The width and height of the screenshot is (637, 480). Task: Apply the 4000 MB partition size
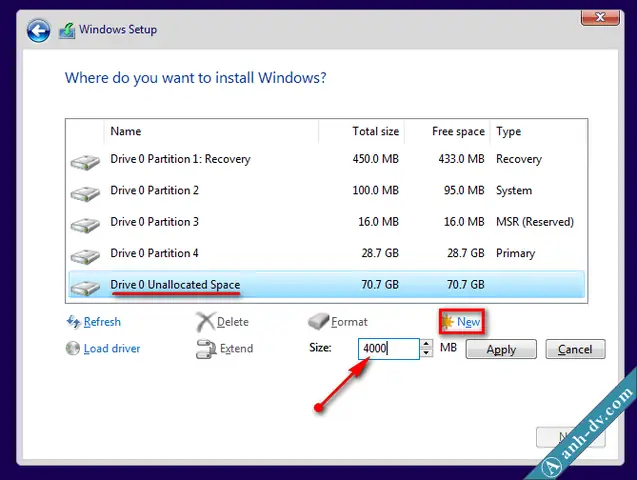pyautogui.click(x=501, y=349)
